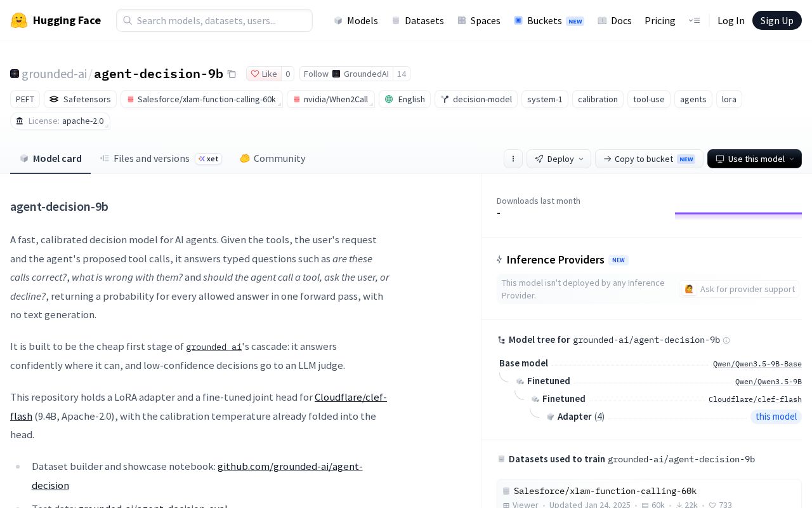The image size is (812, 508).
Task: Click the Sign Up button
Action: pyautogui.click(x=777, y=20)
